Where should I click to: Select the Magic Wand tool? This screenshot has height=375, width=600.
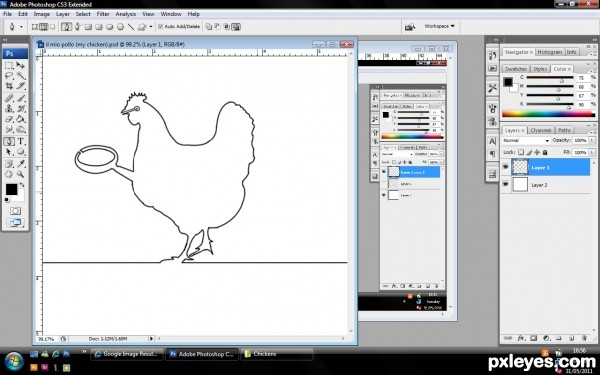point(21,76)
